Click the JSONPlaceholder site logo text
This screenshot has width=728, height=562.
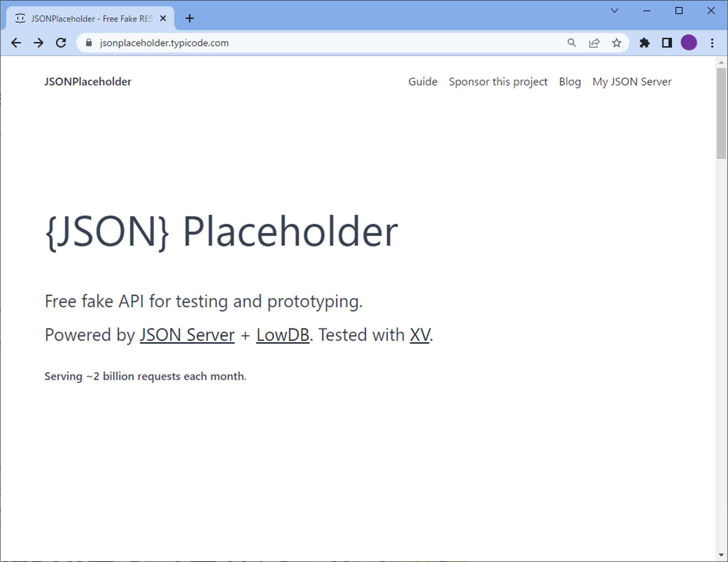tap(88, 82)
